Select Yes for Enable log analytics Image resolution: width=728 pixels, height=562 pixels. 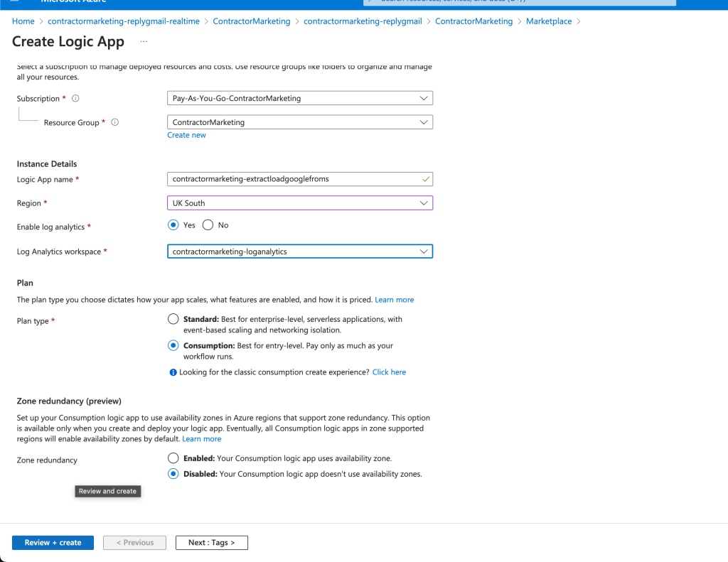pos(173,225)
